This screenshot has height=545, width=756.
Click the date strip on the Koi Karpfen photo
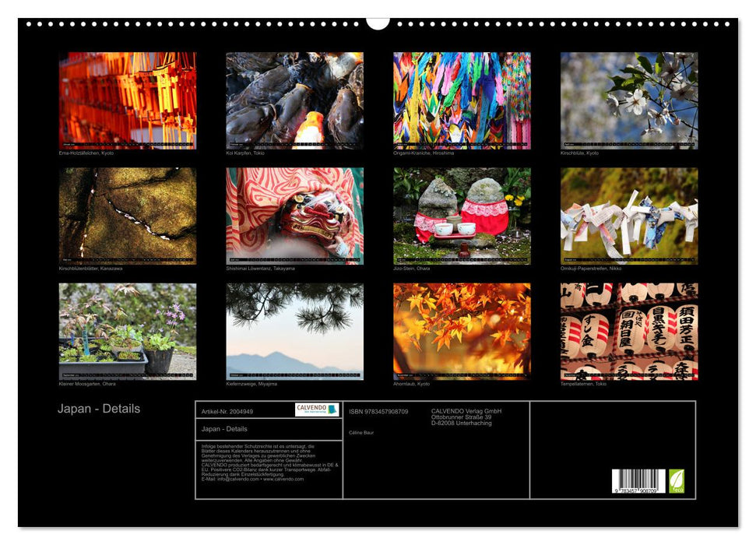pyautogui.click(x=296, y=143)
